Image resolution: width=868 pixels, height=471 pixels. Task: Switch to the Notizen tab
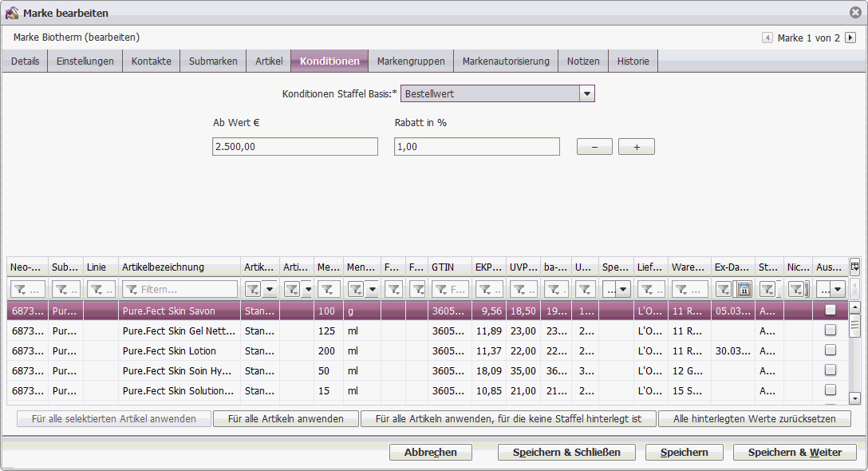[583, 61]
